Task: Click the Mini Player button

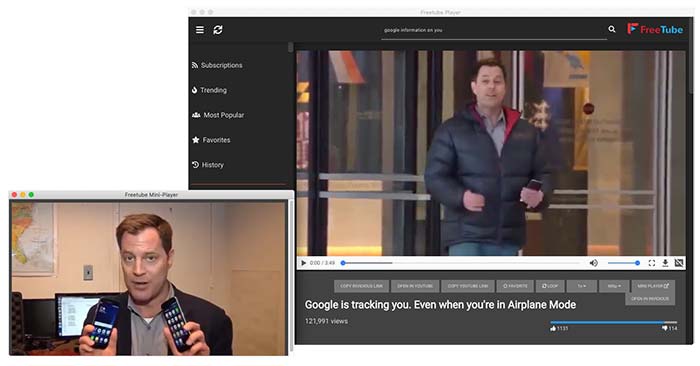Action: (x=653, y=286)
